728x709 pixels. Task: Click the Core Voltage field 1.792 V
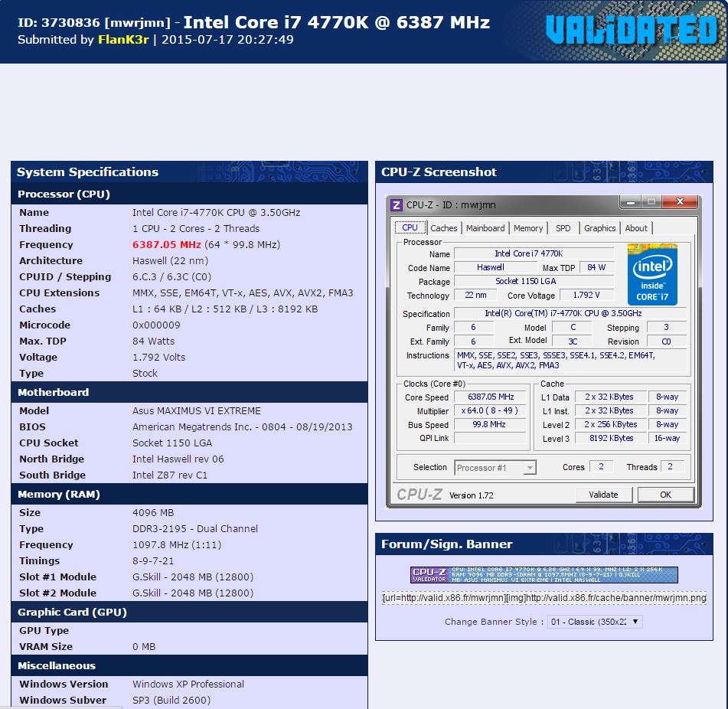[x=587, y=296]
